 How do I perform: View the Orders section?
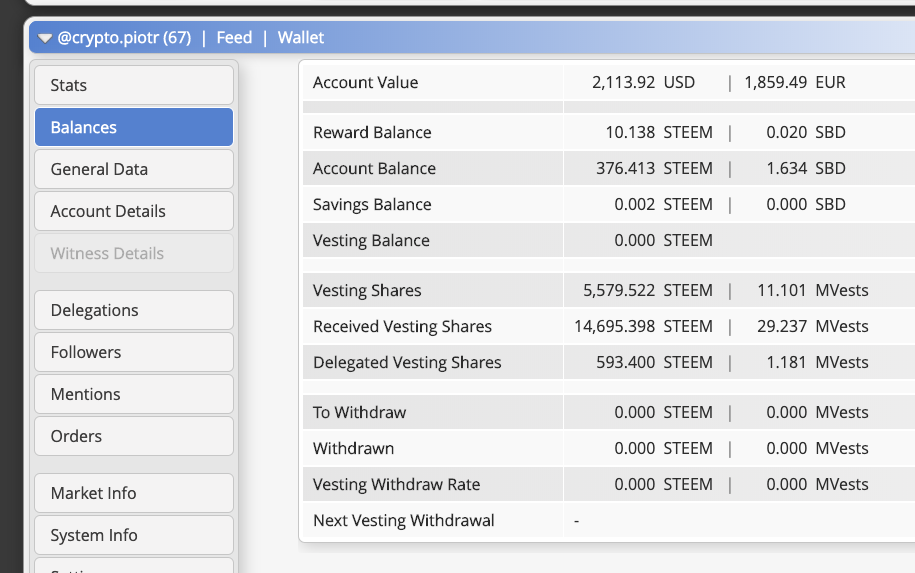click(x=134, y=436)
